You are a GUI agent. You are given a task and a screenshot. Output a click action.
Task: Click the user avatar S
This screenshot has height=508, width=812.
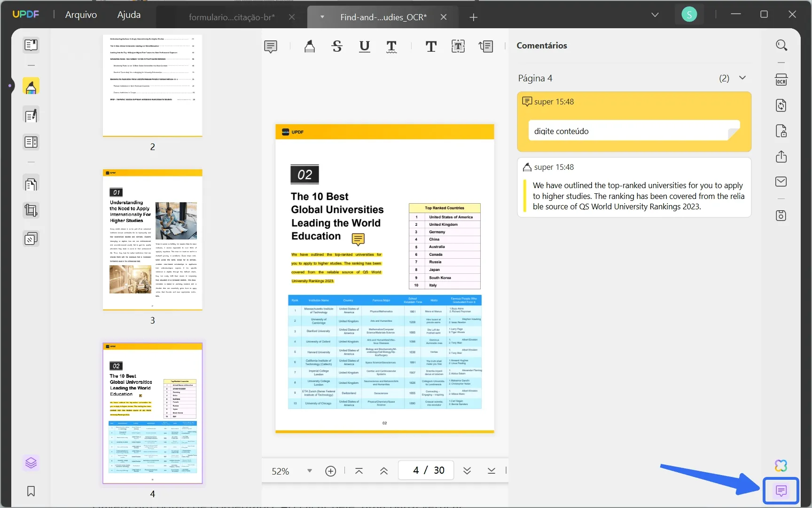tap(689, 15)
